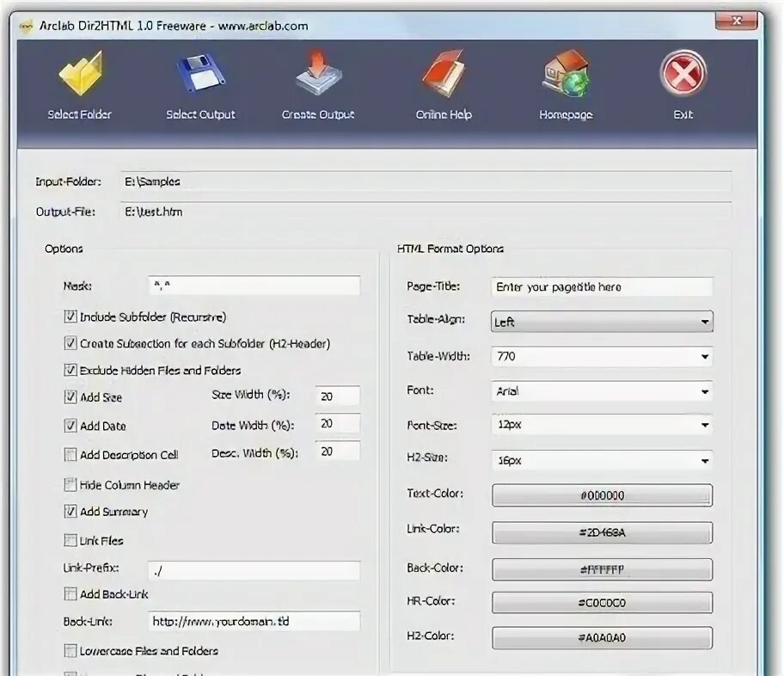Toggle Include Subfolder (Recursive) checkbox
The height and width of the screenshot is (676, 784).
coord(70,316)
